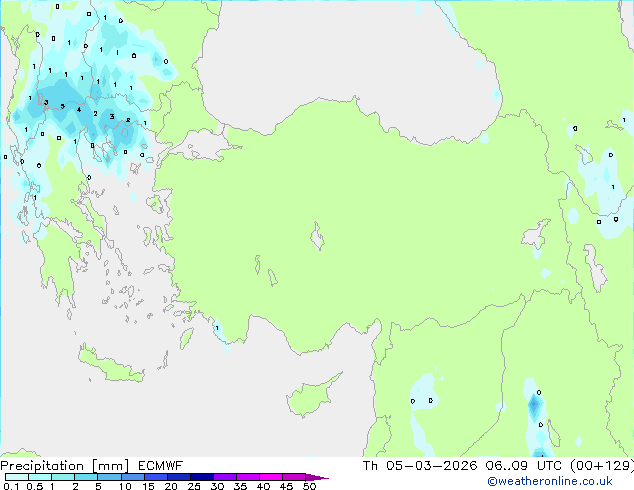Select the 5–10 mm legend color band
The height and width of the screenshot is (490, 634).
click(x=109, y=477)
